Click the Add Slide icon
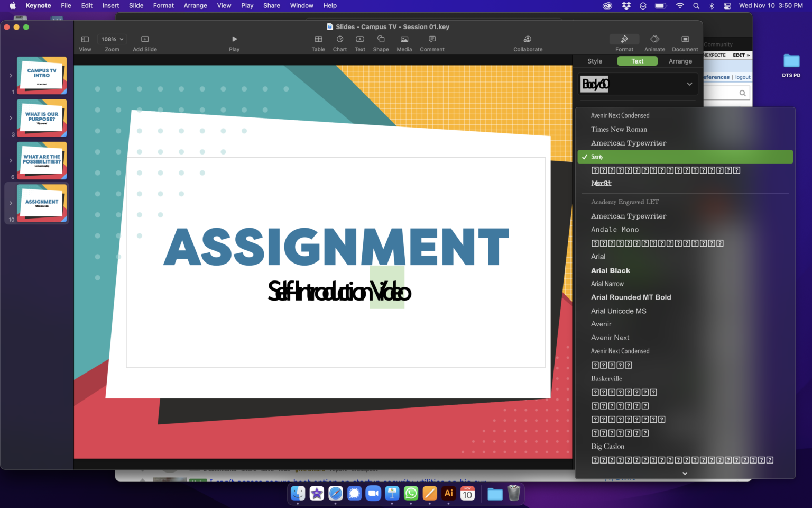812x508 pixels. pyautogui.click(x=145, y=39)
